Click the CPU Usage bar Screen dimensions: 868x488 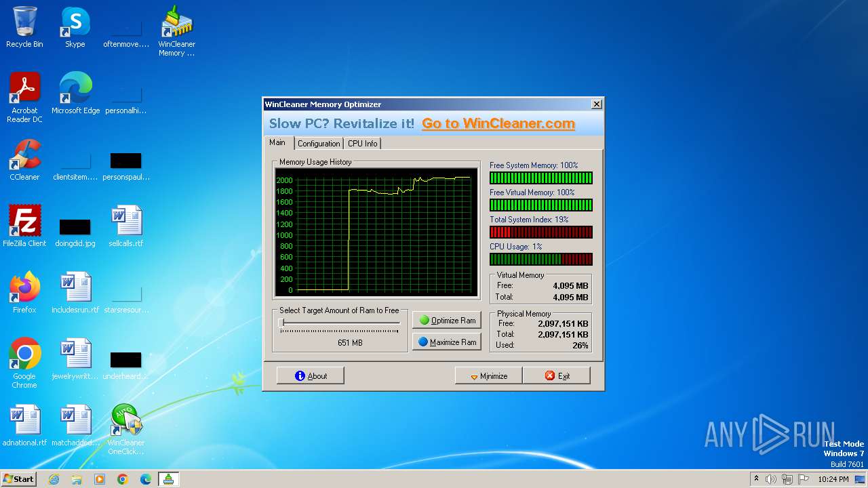(x=541, y=260)
